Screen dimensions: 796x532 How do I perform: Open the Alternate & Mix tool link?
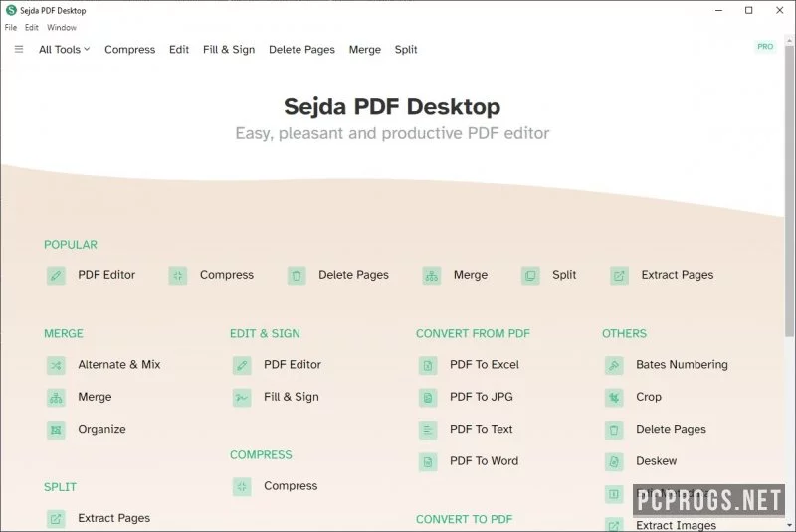tap(119, 365)
